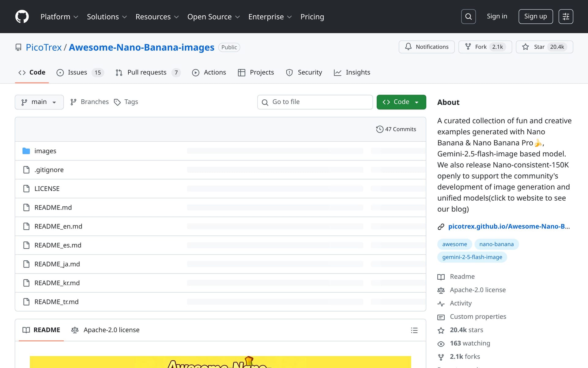
Task: Click the README outline list icon
Action: click(414, 330)
